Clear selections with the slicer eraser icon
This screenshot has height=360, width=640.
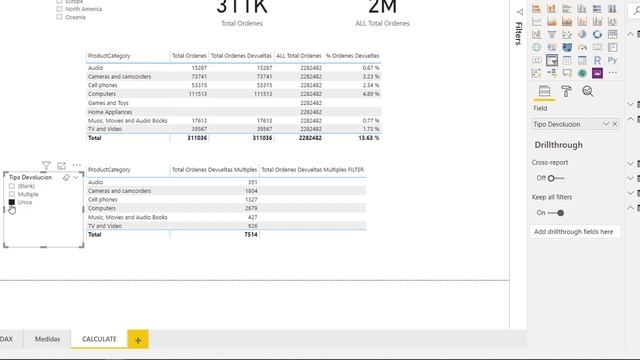tap(66, 178)
